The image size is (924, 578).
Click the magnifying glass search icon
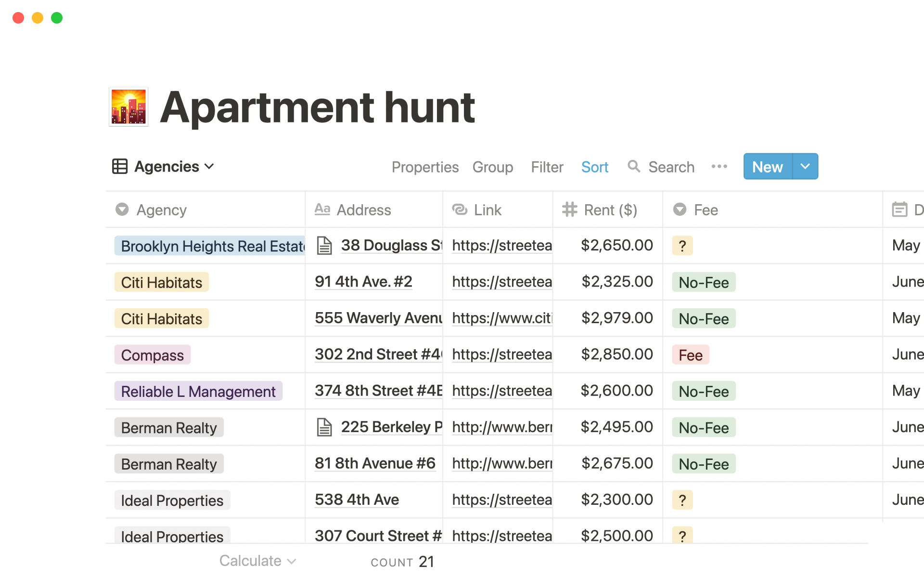(634, 167)
